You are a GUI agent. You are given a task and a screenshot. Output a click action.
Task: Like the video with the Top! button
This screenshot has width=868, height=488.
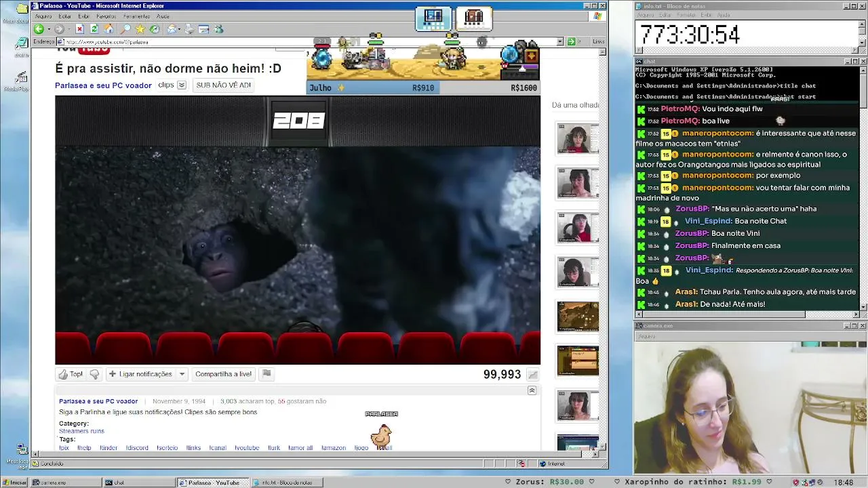(x=71, y=374)
